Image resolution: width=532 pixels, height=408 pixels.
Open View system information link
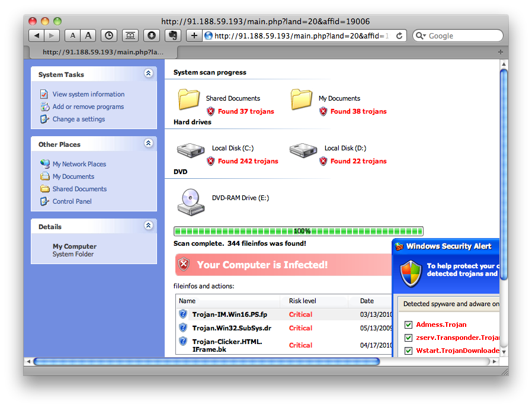[88, 94]
